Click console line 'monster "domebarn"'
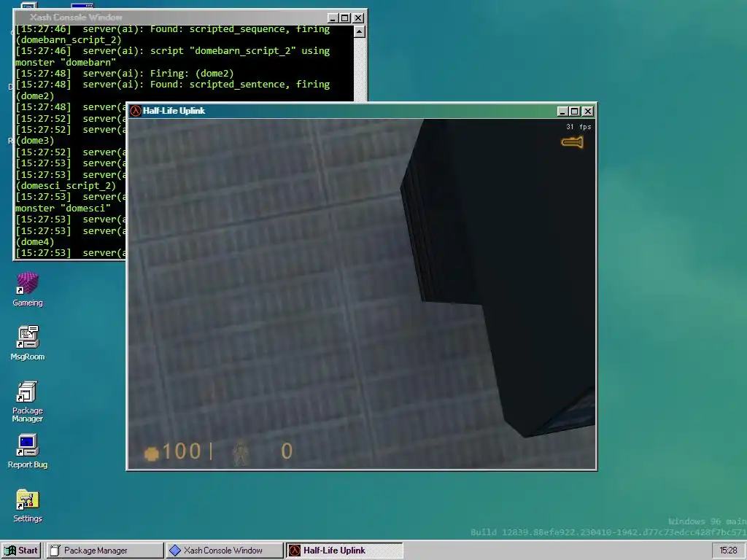 [x=66, y=63]
